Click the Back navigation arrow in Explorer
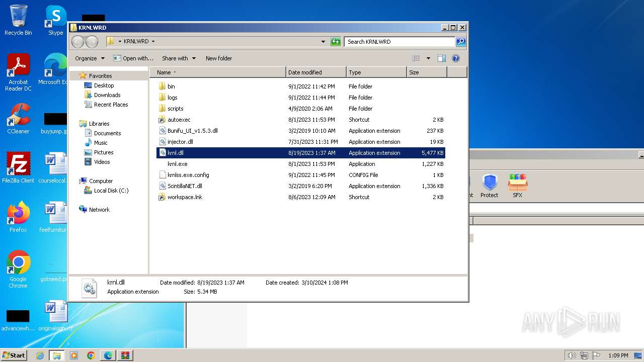 point(77,42)
